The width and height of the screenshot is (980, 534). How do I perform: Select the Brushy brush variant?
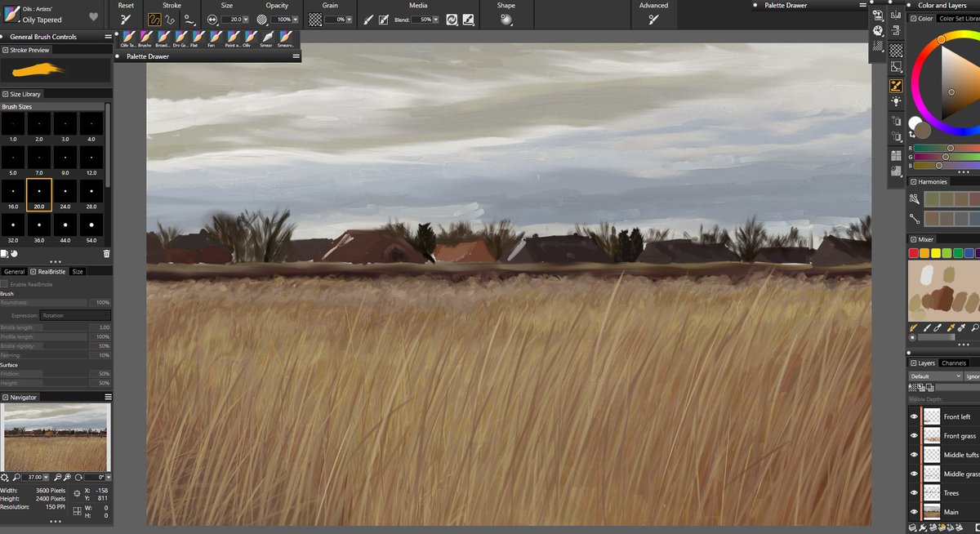click(145, 37)
